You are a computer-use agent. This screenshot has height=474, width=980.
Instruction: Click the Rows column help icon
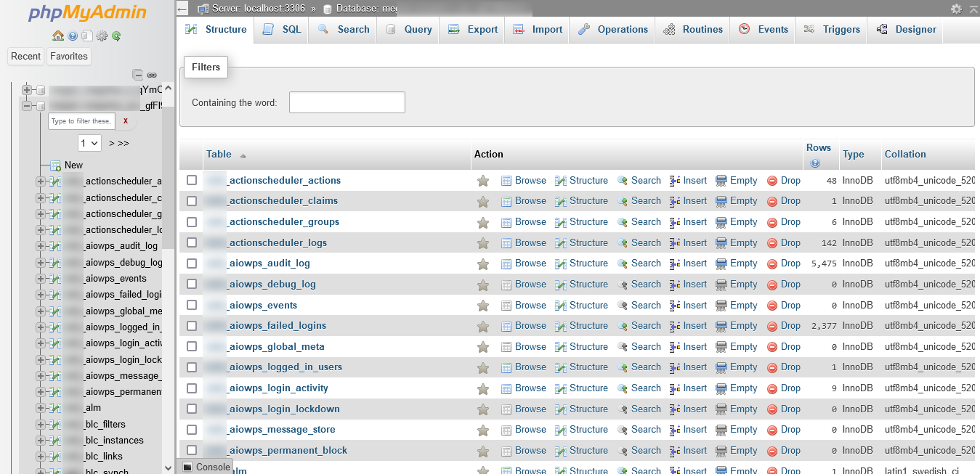click(x=815, y=163)
